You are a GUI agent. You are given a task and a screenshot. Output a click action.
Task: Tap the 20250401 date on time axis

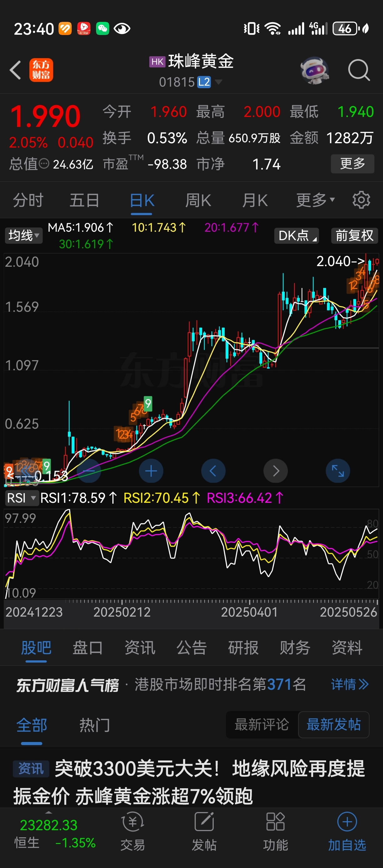coord(249,612)
